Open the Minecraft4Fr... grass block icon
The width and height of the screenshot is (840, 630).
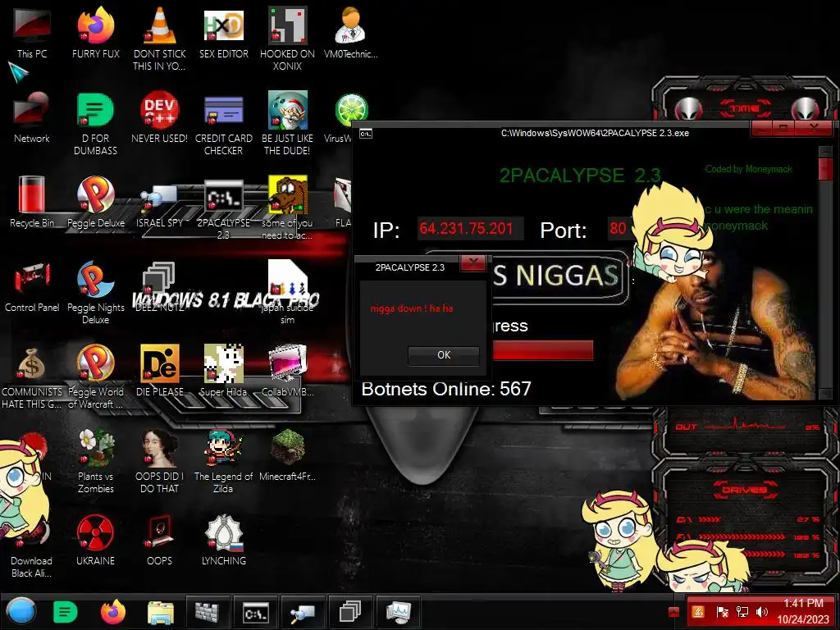(x=287, y=454)
